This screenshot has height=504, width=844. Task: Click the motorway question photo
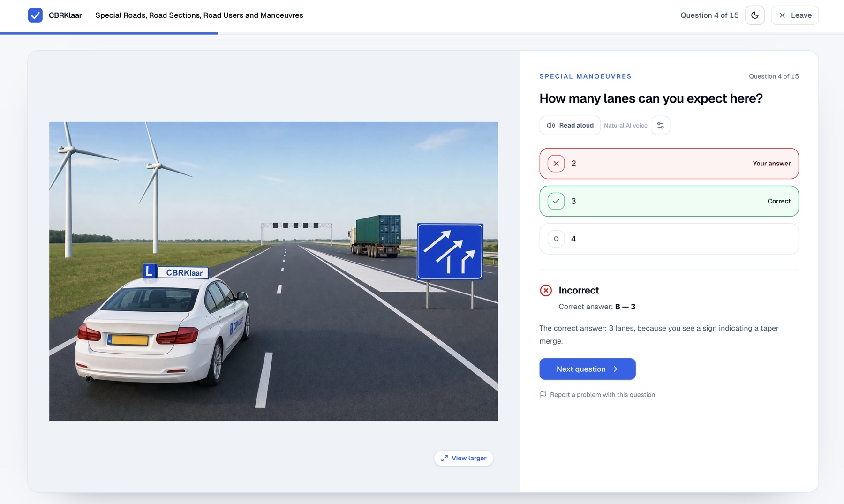[274, 271]
